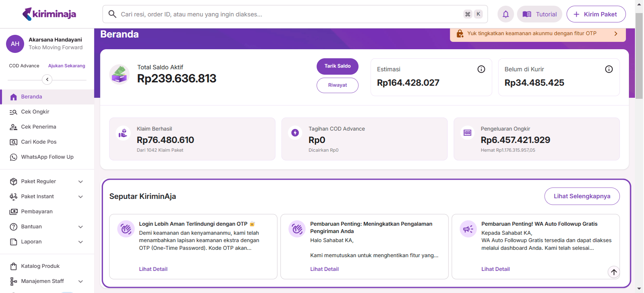Open the OTP security banner

tap(537, 33)
